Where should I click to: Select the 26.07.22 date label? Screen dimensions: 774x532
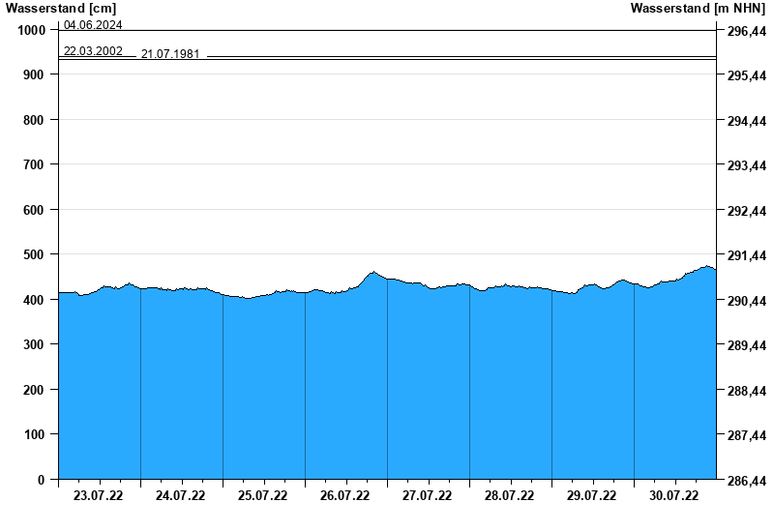(345, 496)
